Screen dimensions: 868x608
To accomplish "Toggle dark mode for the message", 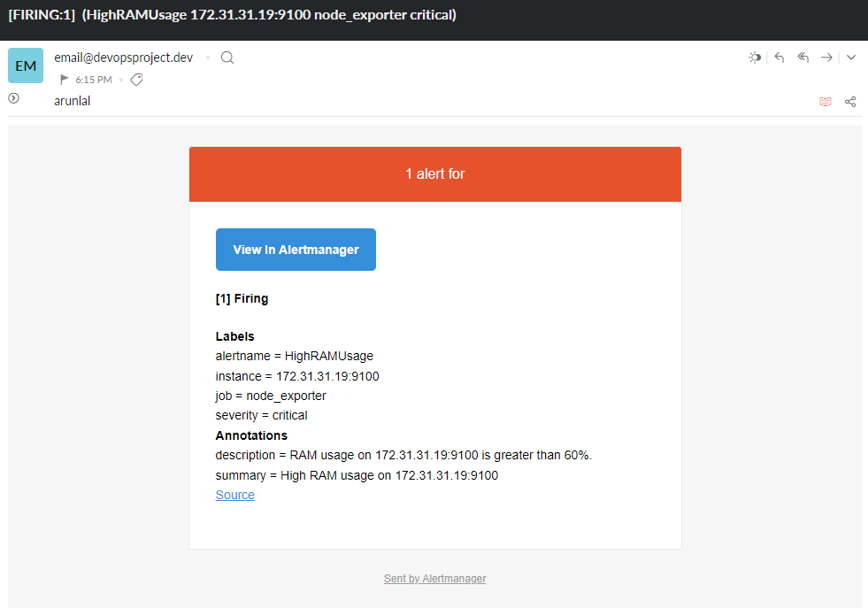I will tap(755, 57).
